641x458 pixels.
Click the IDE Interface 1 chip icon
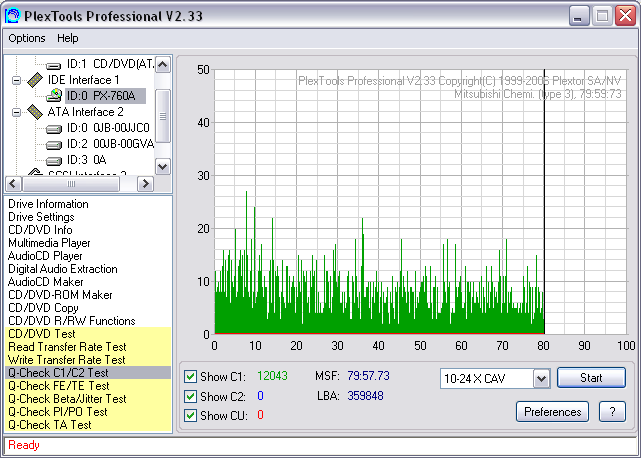(x=35, y=80)
